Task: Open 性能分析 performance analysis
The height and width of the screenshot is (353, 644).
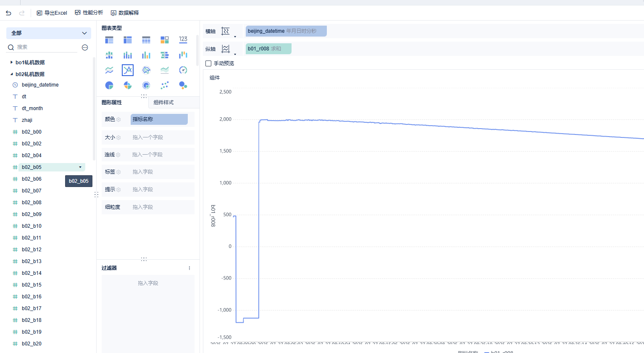Action: (x=89, y=13)
